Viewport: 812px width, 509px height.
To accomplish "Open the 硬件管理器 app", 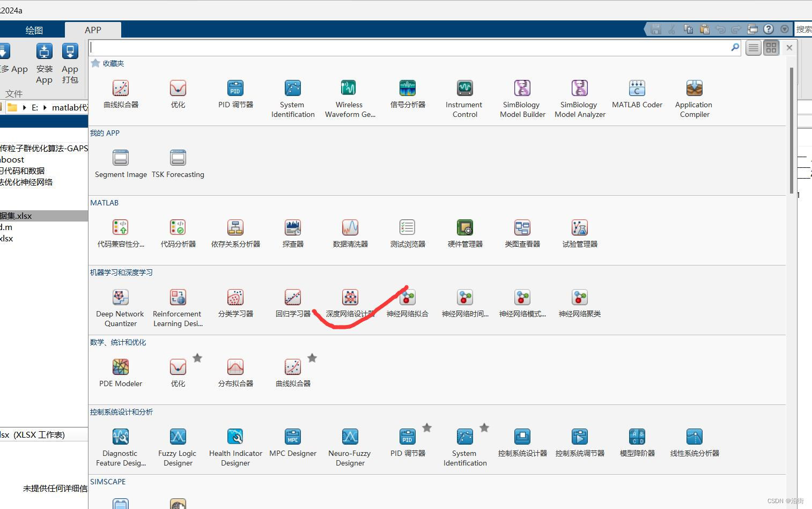I will pyautogui.click(x=465, y=233).
